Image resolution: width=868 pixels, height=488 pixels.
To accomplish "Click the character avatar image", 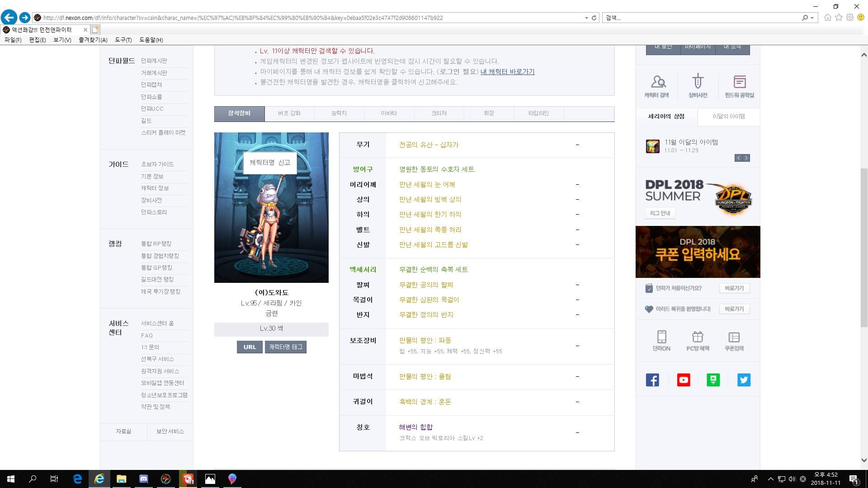I will click(x=271, y=207).
